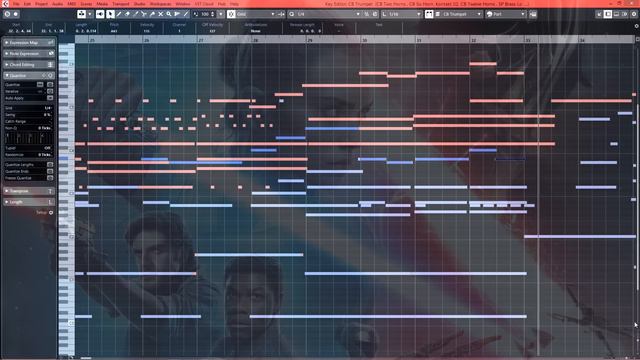The image size is (640, 360).
Task: Open the Workspaces menu
Action: 160,4
